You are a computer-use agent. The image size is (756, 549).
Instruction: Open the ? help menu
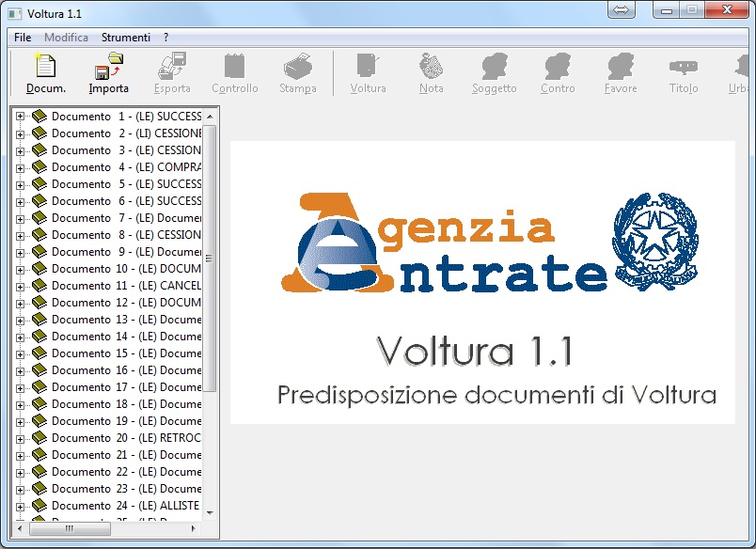pyautogui.click(x=165, y=37)
